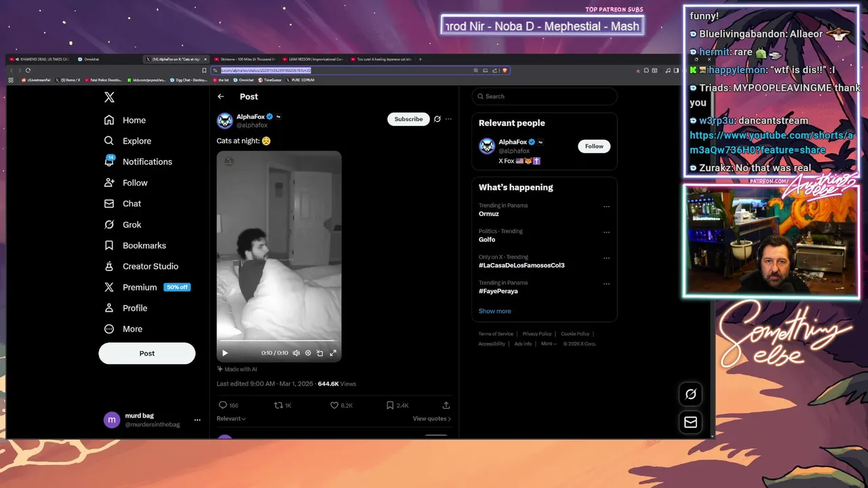Open the Premium page
Screen dimensions: 868x488
click(146, 287)
